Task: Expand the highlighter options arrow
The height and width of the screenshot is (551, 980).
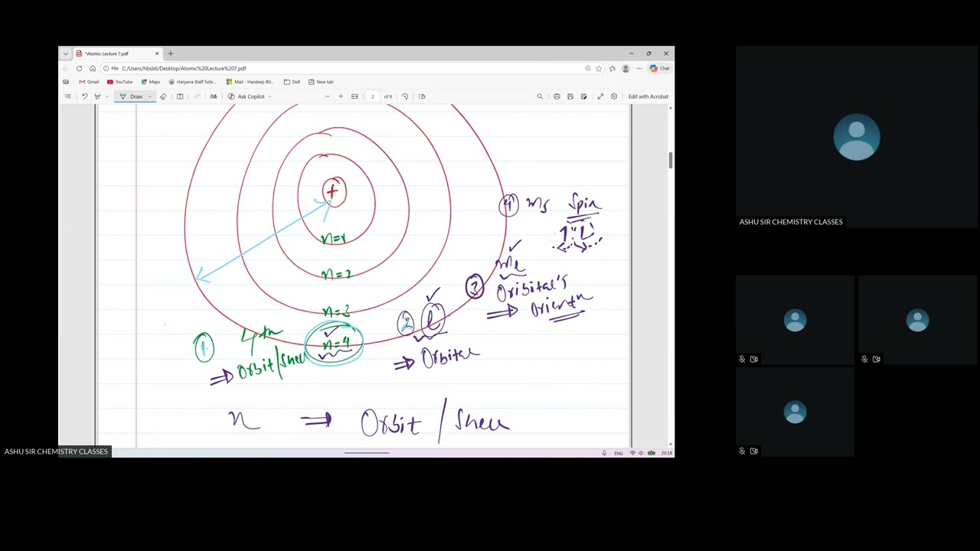Action: click(x=106, y=96)
